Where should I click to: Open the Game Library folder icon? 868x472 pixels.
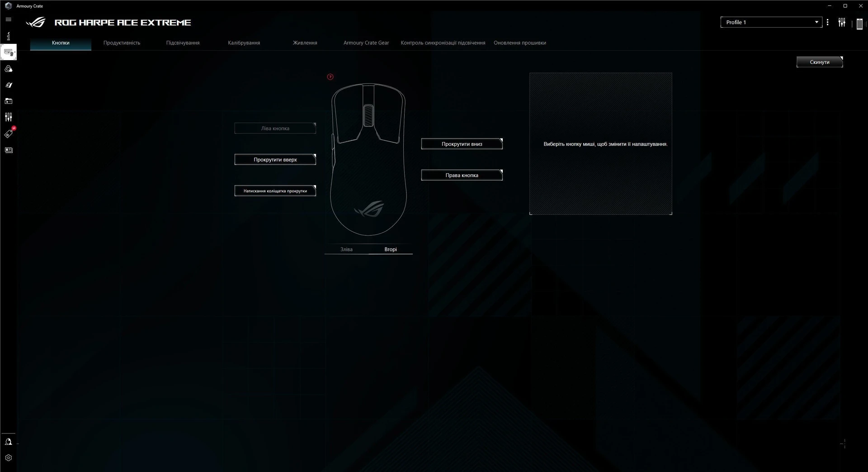[x=8, y=101]
